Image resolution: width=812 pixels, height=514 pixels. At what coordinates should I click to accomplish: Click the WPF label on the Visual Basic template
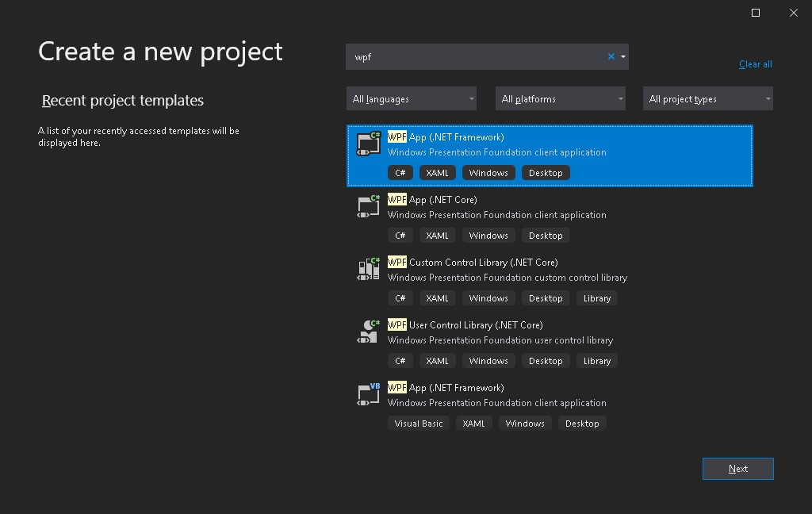coord(396,387)
